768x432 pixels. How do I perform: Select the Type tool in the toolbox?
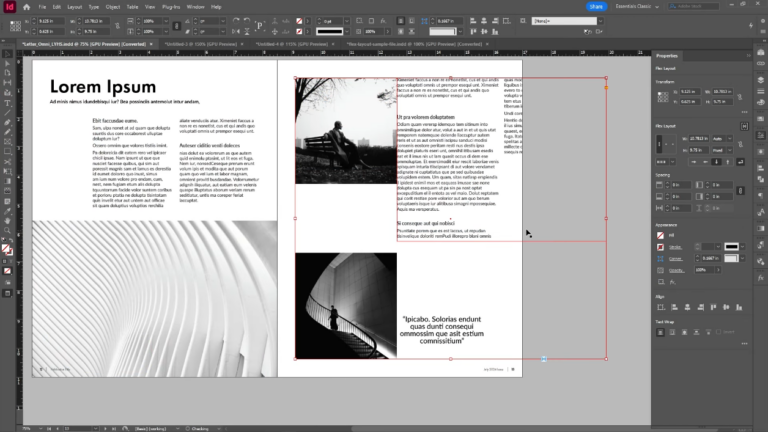[7, 103]
